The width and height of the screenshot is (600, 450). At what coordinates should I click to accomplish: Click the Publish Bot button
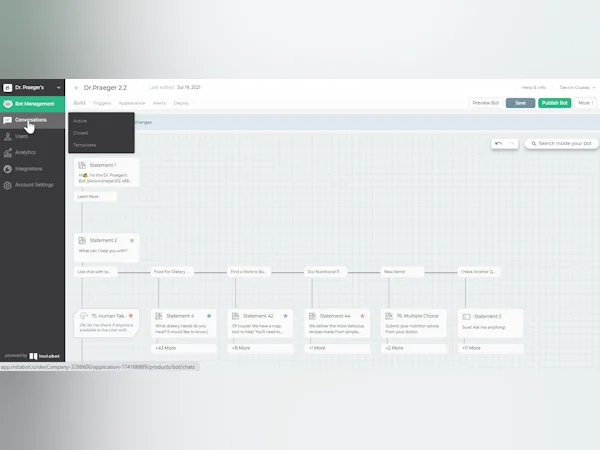pos(554,103)
